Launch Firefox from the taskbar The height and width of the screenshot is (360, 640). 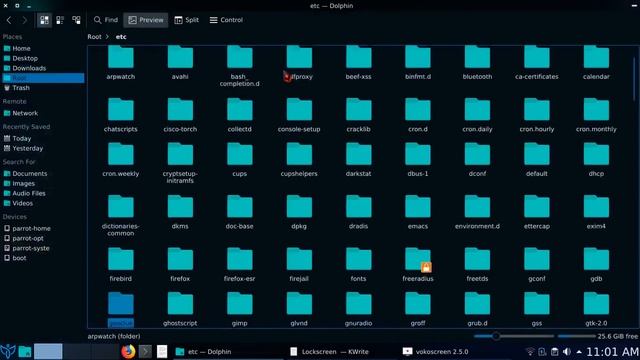pos(128,351)
